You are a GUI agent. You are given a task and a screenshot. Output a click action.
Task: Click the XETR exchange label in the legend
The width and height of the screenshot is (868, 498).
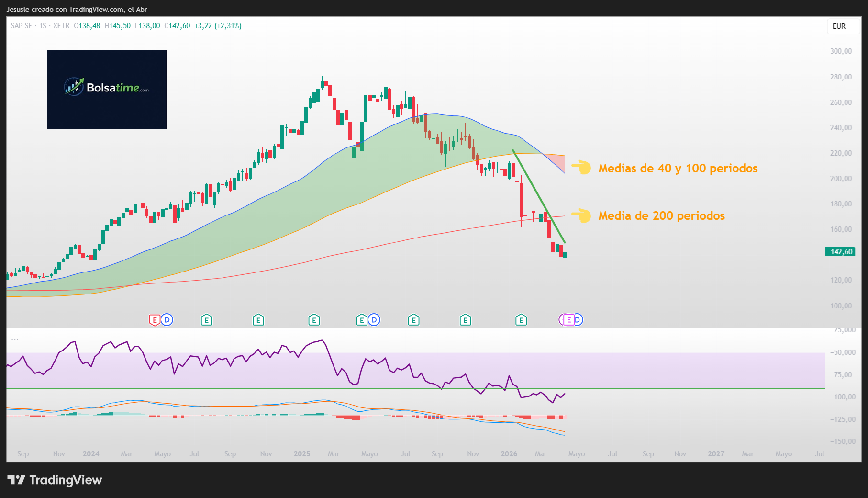tap(61, 26)
